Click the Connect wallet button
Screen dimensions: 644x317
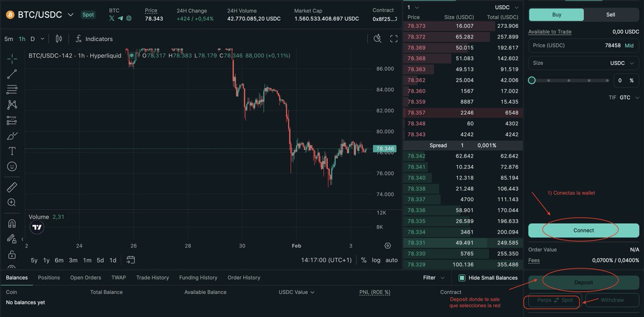coord(583,230)
